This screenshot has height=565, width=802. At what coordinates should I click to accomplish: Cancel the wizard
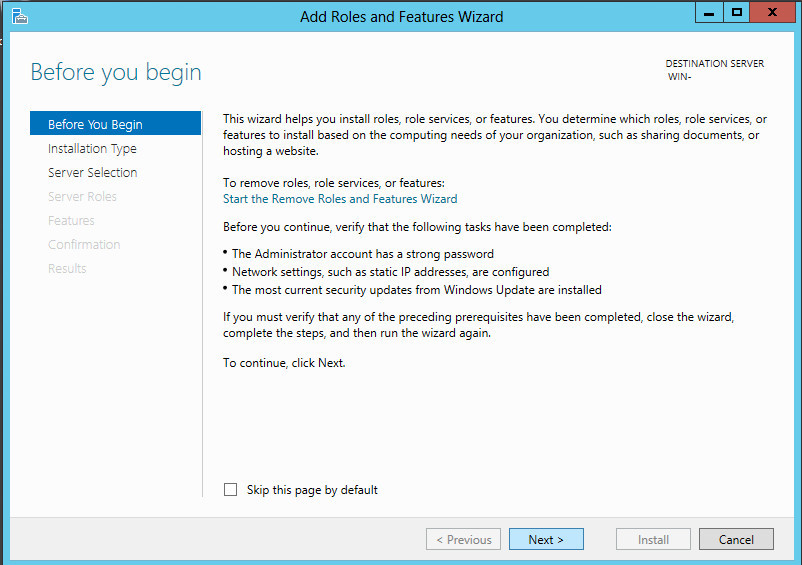coord(736,539)
